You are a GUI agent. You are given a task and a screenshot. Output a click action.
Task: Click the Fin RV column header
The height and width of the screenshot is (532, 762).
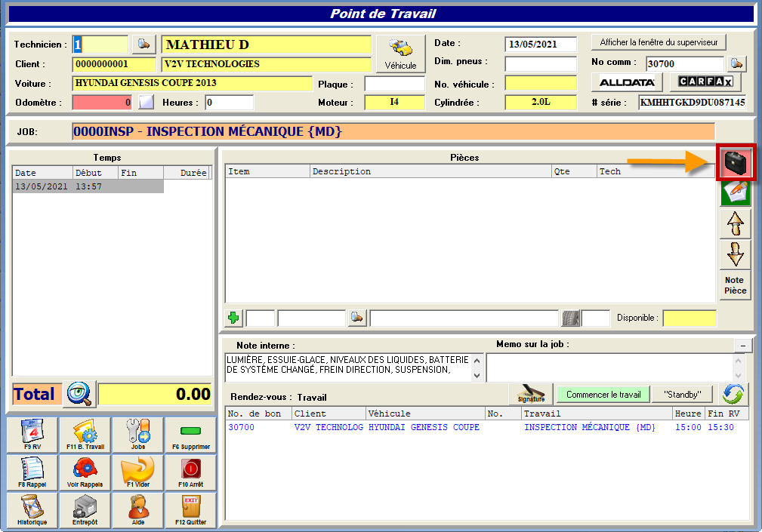pyautogui.click(x=727, y=414)
